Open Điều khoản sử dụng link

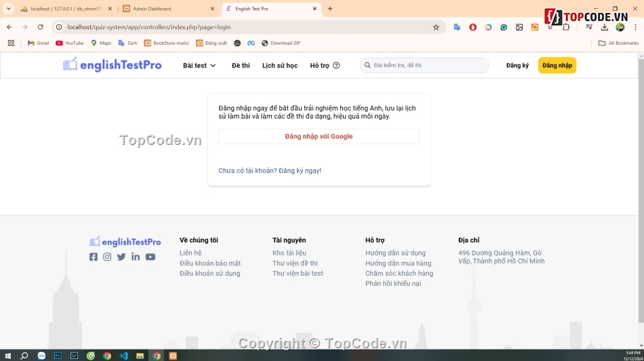(x=210, y=273)
